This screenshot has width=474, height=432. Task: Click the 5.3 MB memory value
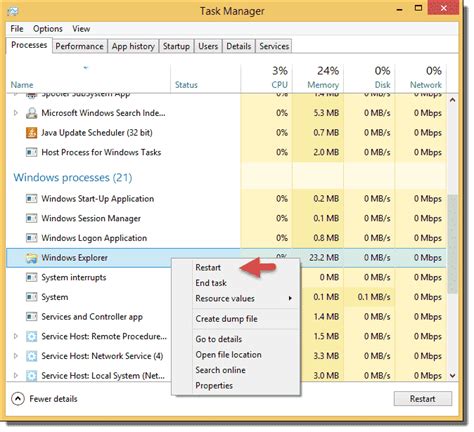326,113
